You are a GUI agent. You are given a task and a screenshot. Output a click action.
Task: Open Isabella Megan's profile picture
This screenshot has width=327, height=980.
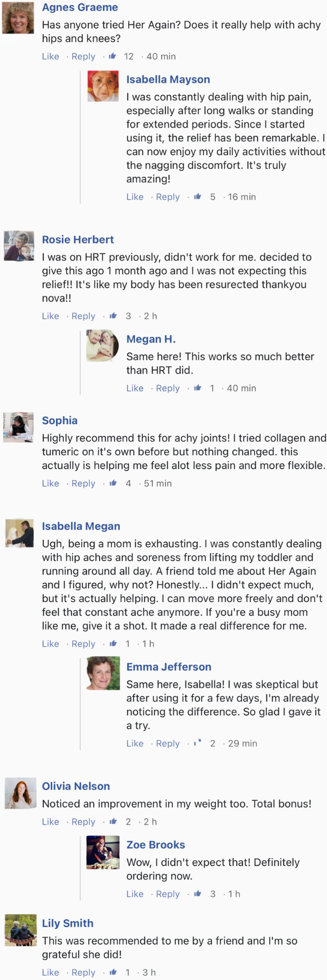(20, 532)
